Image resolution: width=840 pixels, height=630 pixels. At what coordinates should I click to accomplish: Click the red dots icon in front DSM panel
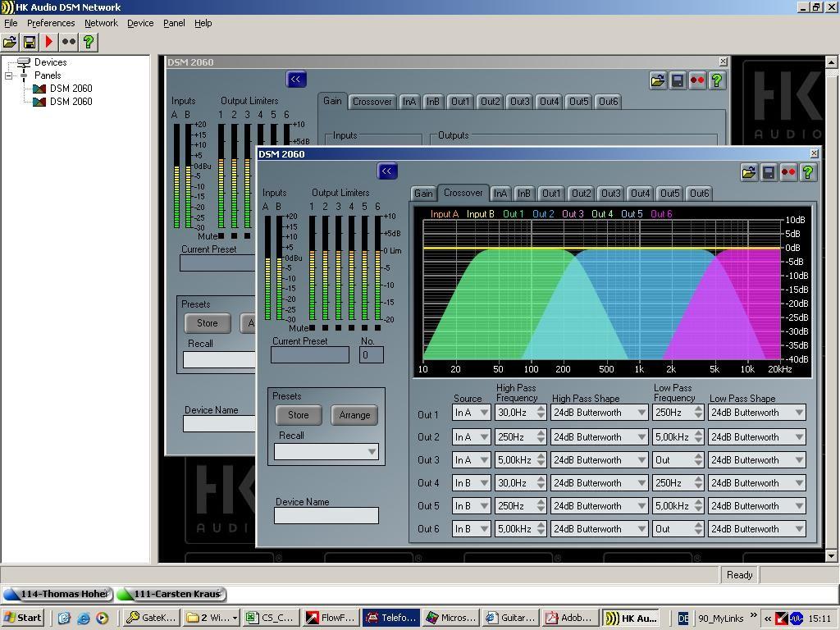pos(788,172)
